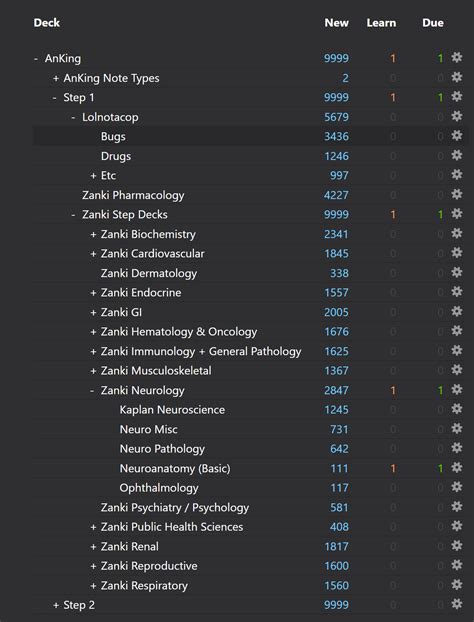The height and width of the screenshot is (622, 474).
Task: Open options gear for Bugs deck
Action: pyautogui.click(x=457, y=136)
